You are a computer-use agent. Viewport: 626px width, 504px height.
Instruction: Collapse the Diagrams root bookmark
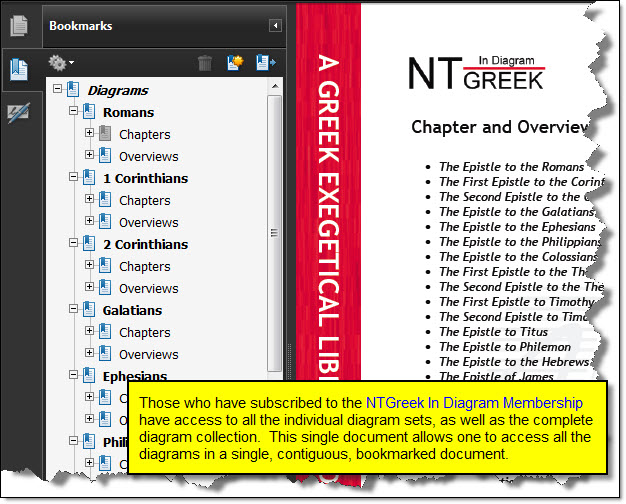pos(57,90)
